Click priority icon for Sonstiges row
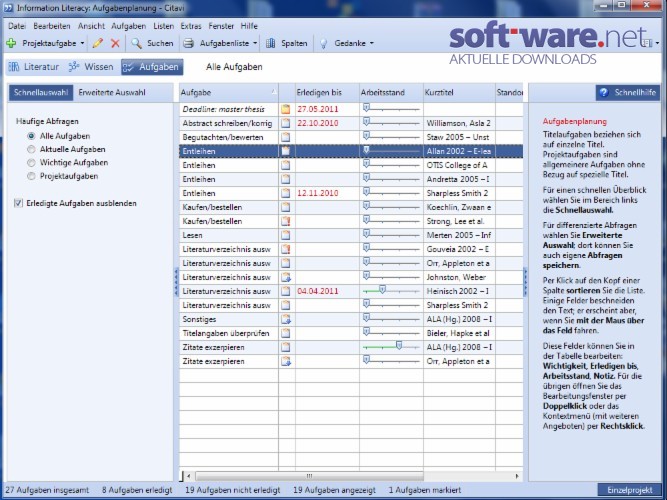The image size is (667, 500). [286, 319]
